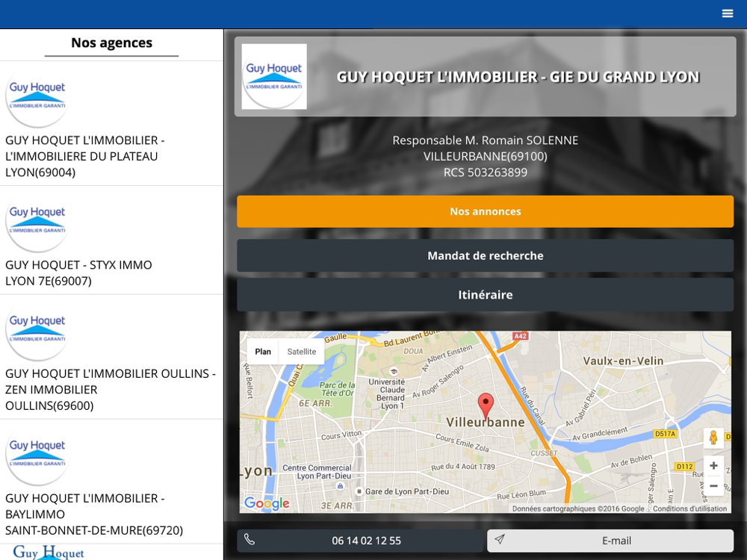
Task: Zoom in with the map plus button
Action: pos(713,466)
